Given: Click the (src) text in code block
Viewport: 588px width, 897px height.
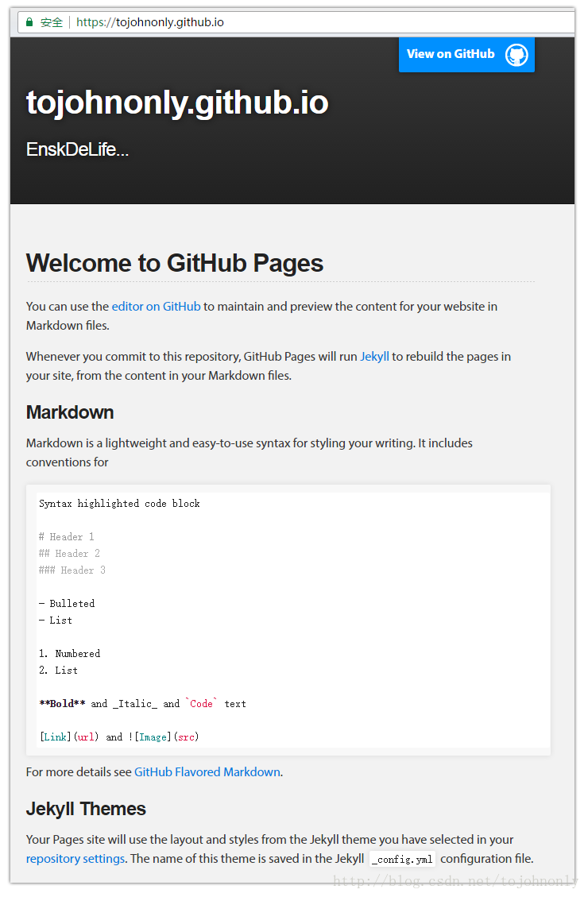Looking at the screenshot, I should point(187,737).
